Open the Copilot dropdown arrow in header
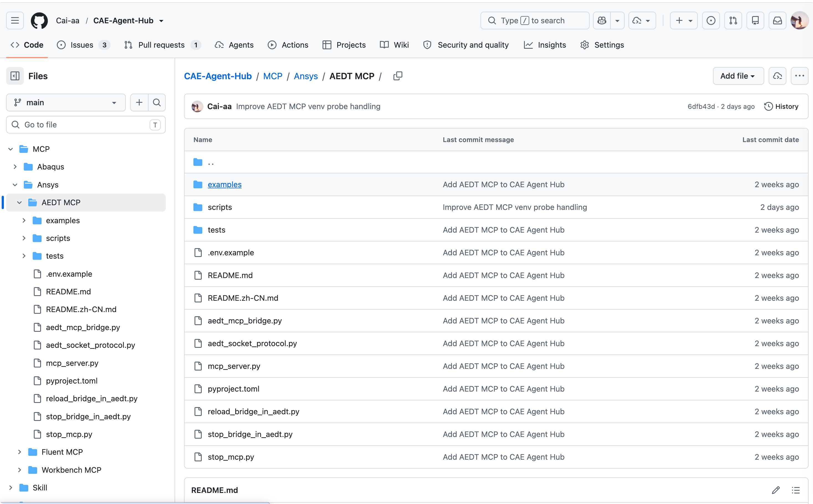 click(617, 21)
